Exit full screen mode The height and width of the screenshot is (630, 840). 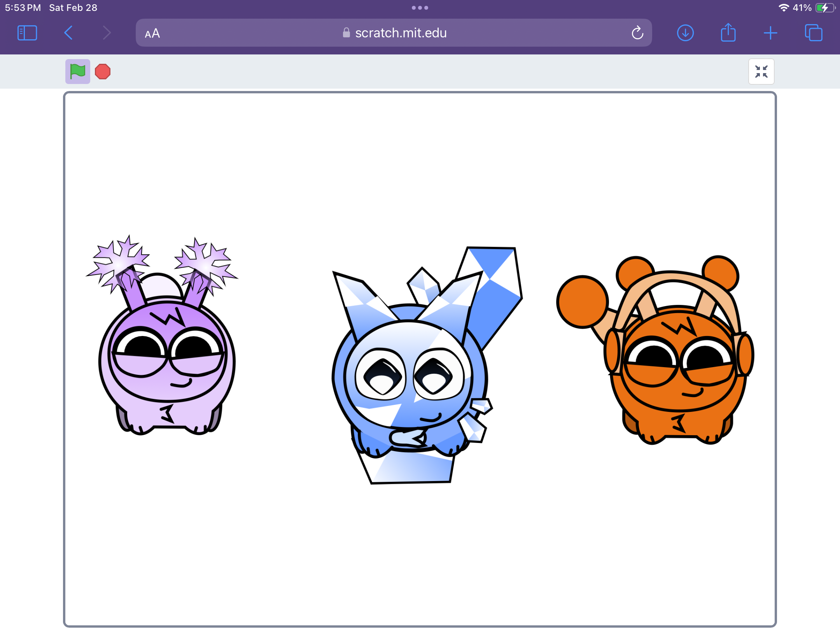click(x=761, y=72)
